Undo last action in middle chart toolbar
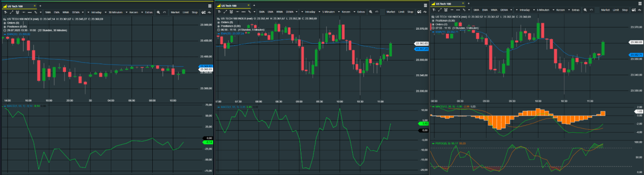Viewport: 644px width, 175px height. pos(377,12)
